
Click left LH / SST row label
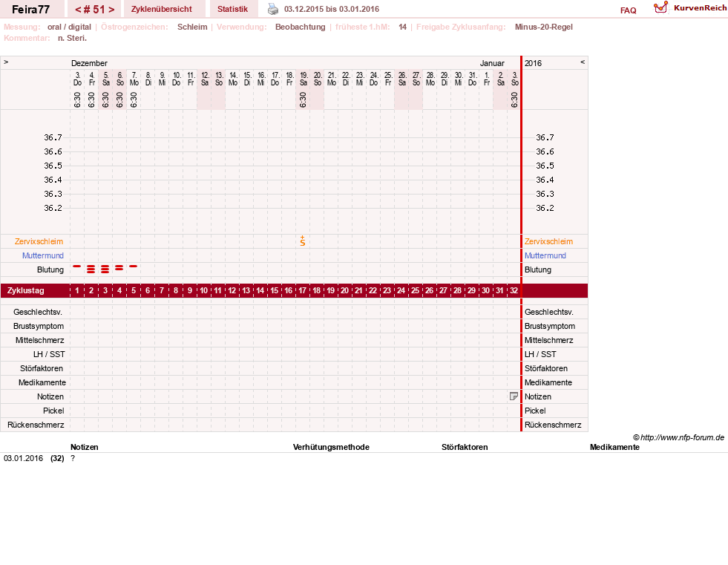tap(49, 354)
